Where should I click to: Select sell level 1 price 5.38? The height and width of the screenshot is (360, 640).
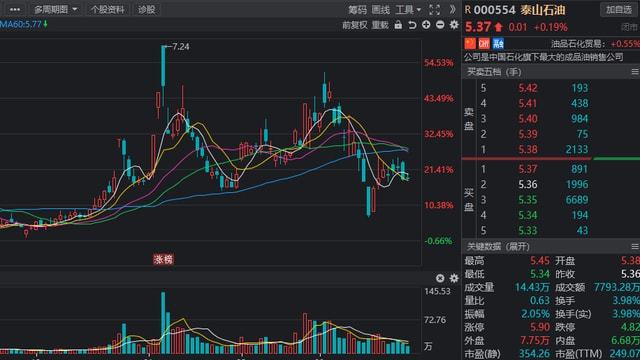(x=528, y=149)
